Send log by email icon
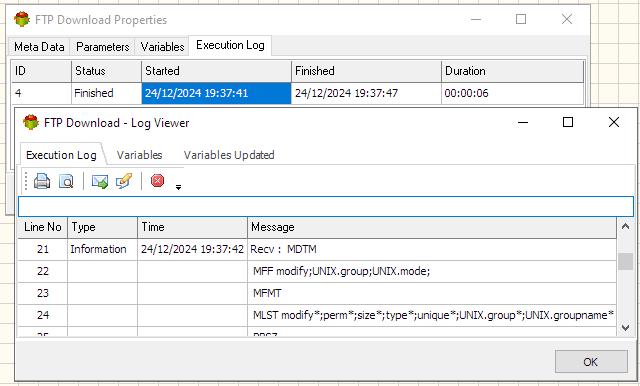640x386 pixels. [x=100, y=181]
